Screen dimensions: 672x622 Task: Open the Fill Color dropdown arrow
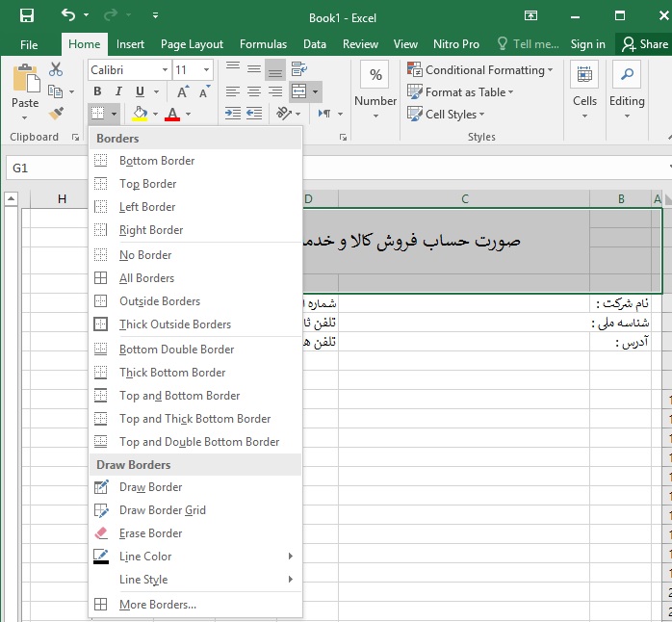156,114
